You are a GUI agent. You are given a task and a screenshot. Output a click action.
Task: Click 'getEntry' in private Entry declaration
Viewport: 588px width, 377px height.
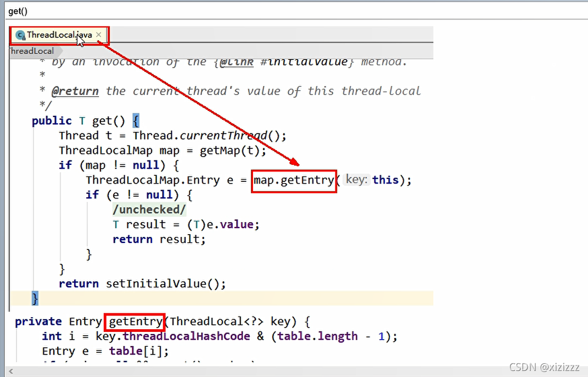(x=136, y=321)
